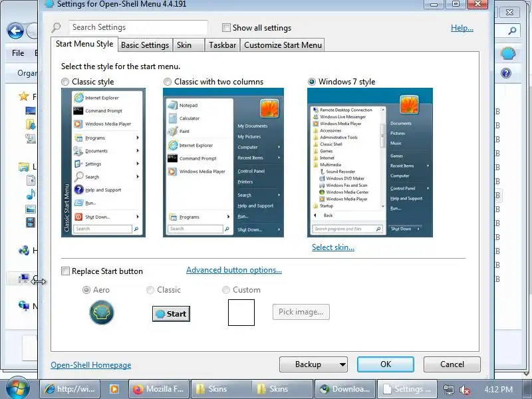Click the empty Custom button image box

[x=241, y=313]
